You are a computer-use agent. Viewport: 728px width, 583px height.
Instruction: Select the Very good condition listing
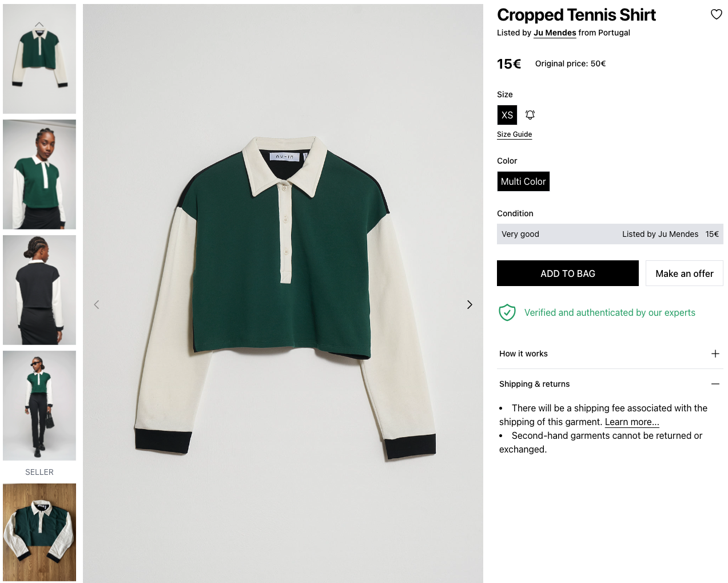point(610,234)
